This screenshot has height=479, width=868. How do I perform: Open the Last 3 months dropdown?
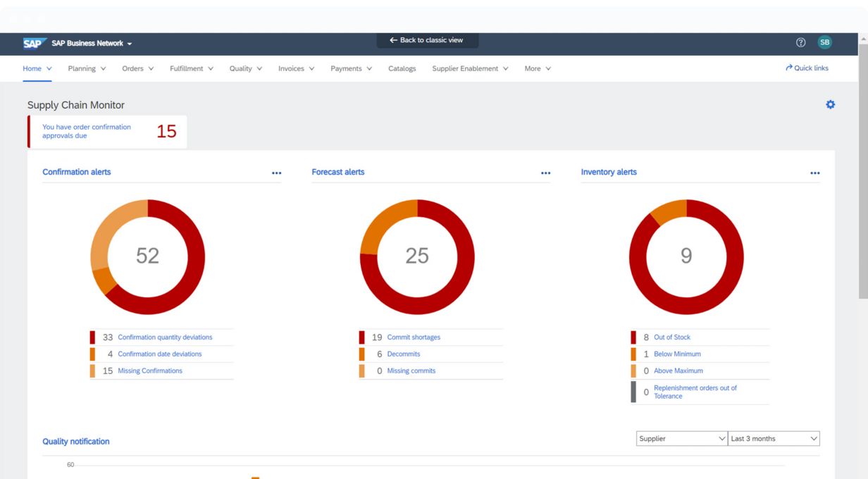(774, 439)
